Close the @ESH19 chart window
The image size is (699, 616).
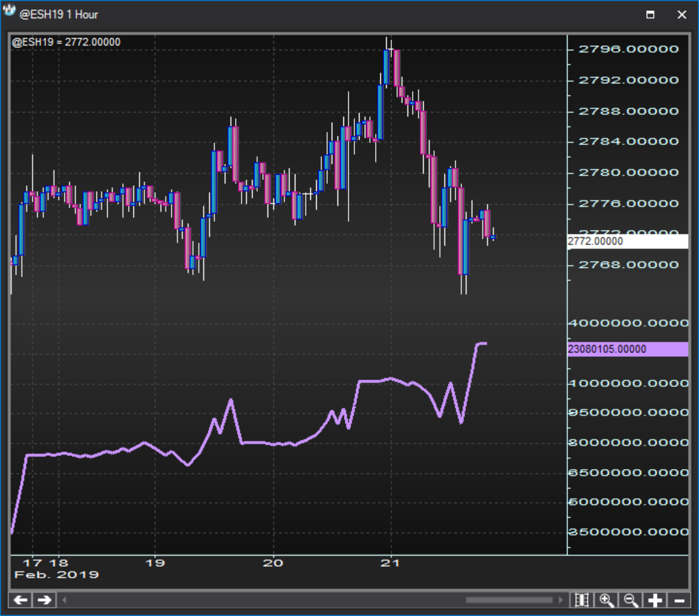(x=682, y=15)
